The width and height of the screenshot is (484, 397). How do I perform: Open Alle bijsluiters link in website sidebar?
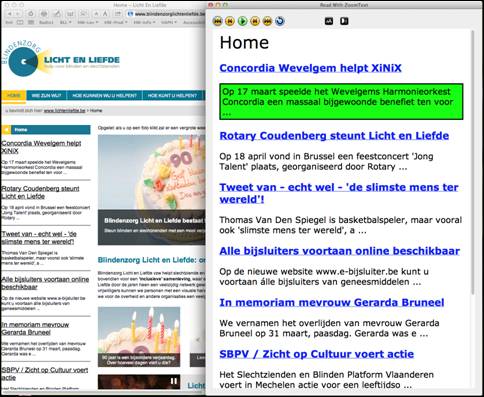[x=45, y=283]
